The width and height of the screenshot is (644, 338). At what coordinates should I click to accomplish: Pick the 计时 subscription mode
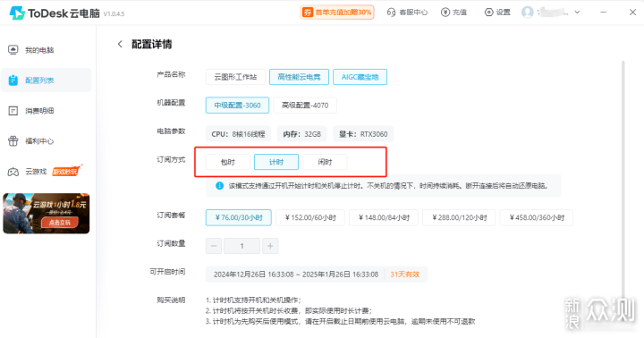[x=276, y=162]
